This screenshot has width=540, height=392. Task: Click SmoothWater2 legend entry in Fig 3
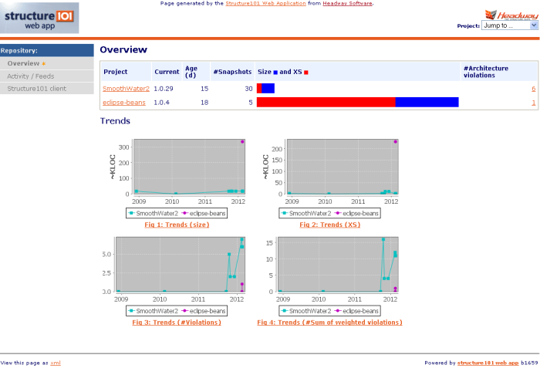pos(154,311)
